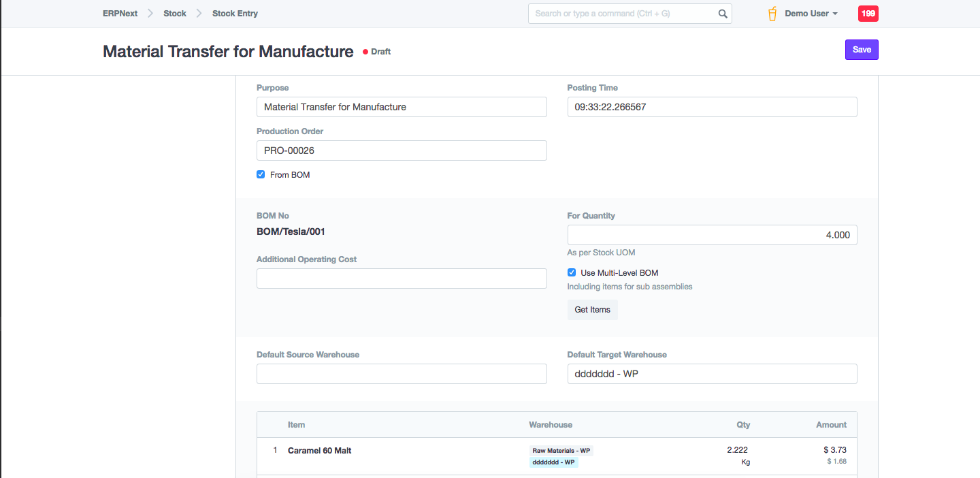Focus the search command bar
This screenshot has width=980, height=478.
(623, 14)
